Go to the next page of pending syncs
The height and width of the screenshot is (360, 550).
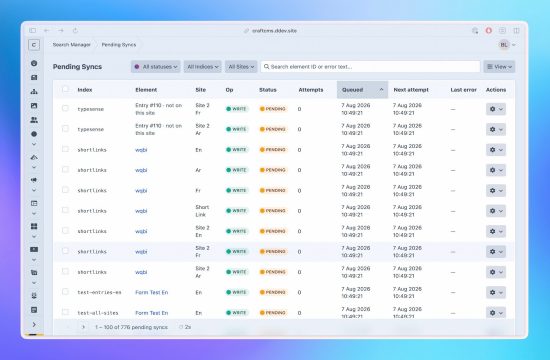(x=83, y=327)
